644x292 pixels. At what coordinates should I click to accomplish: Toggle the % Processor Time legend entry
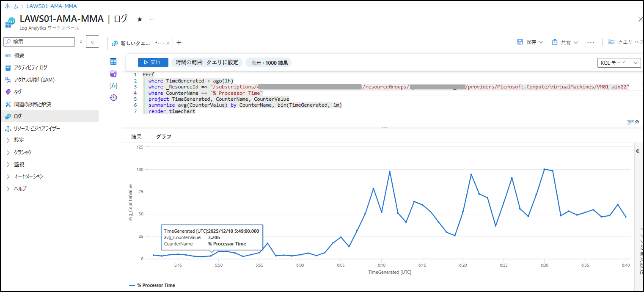tap(152, 285)
